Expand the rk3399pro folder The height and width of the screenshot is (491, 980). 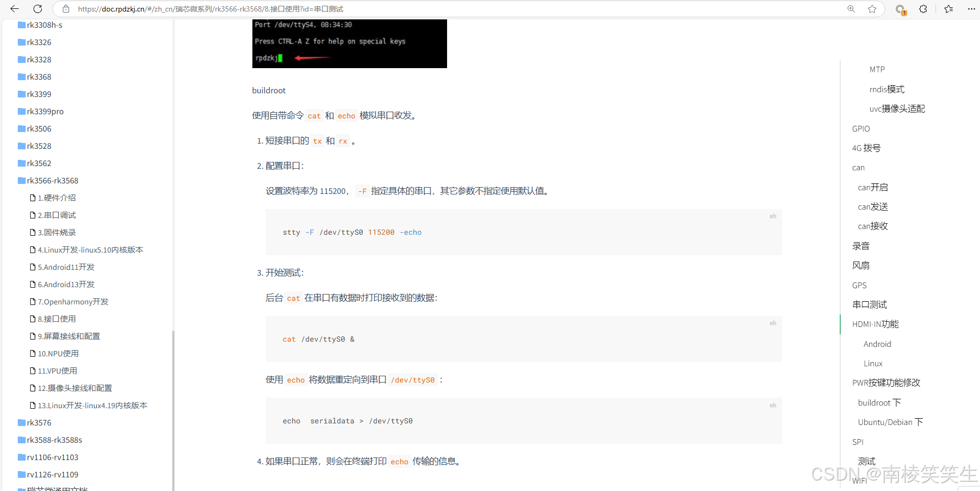pos(41,111)
